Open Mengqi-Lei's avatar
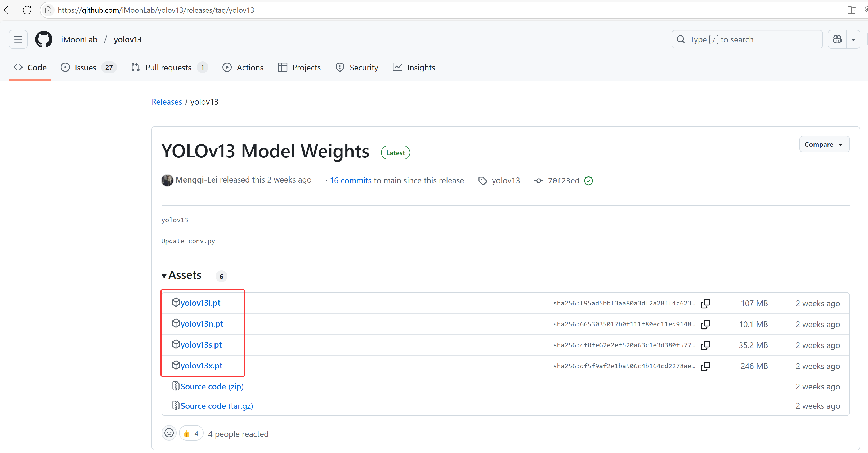 [x=167, y=180]
